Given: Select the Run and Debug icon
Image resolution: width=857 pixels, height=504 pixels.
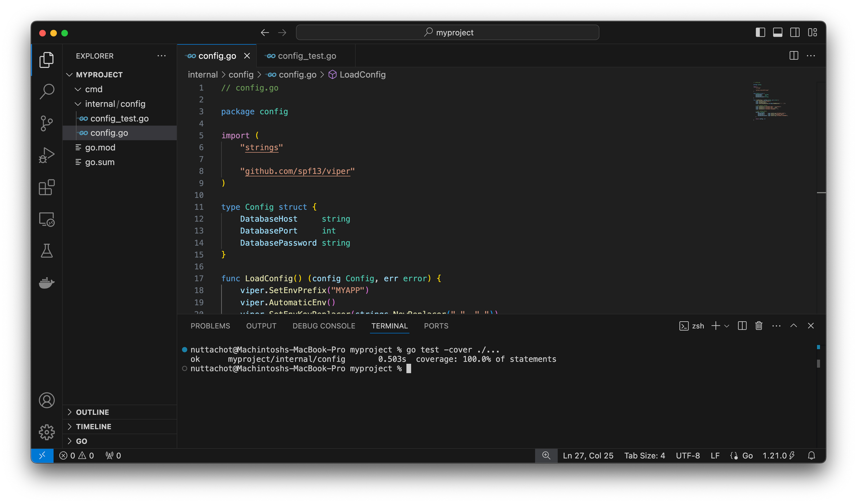Looking at the screenshot, I should point(46,155).
